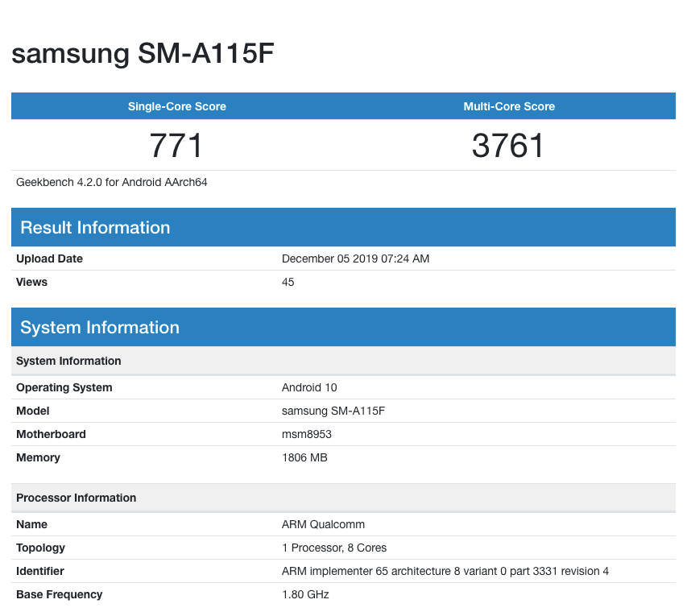Select the Identifier label
Image resolution: width=687 pixels, height=616 pixels.
[40, 571]
